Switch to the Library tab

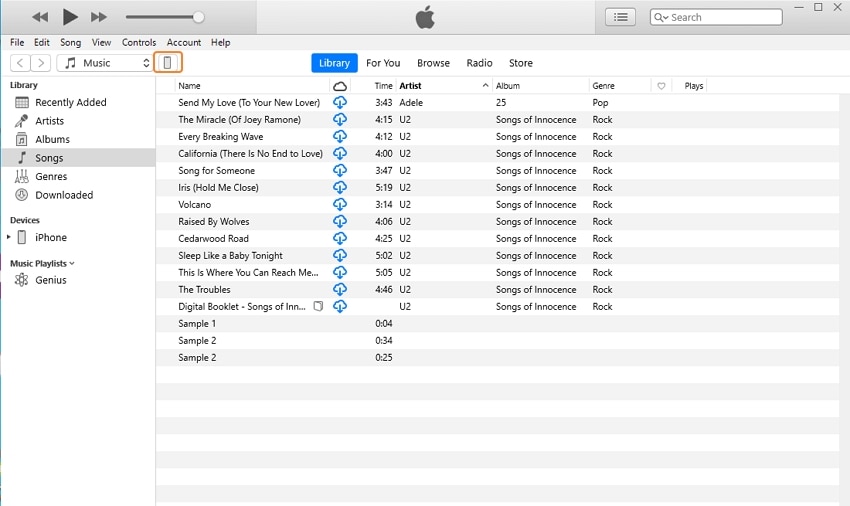[334, 63]
